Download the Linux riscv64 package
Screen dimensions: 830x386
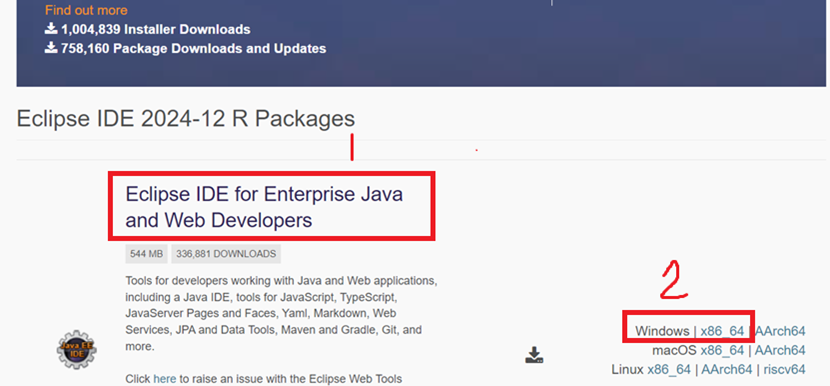(784, 369)
